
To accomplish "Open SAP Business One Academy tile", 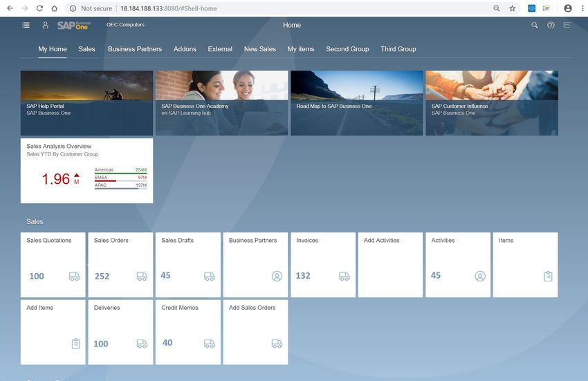I will (x=221, y=103).
